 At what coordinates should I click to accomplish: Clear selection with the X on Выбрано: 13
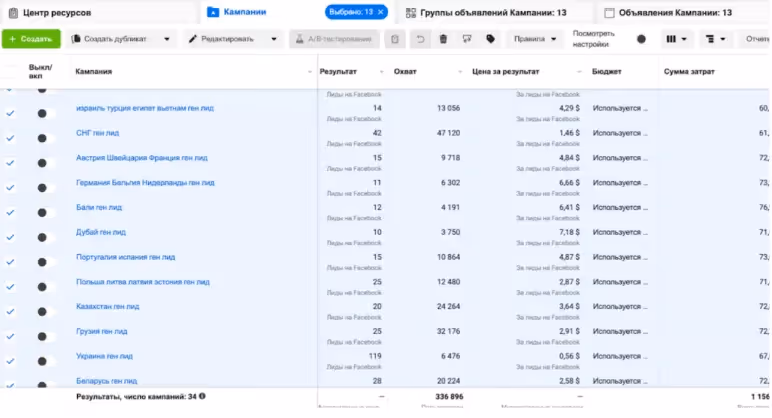pos(381,12)
